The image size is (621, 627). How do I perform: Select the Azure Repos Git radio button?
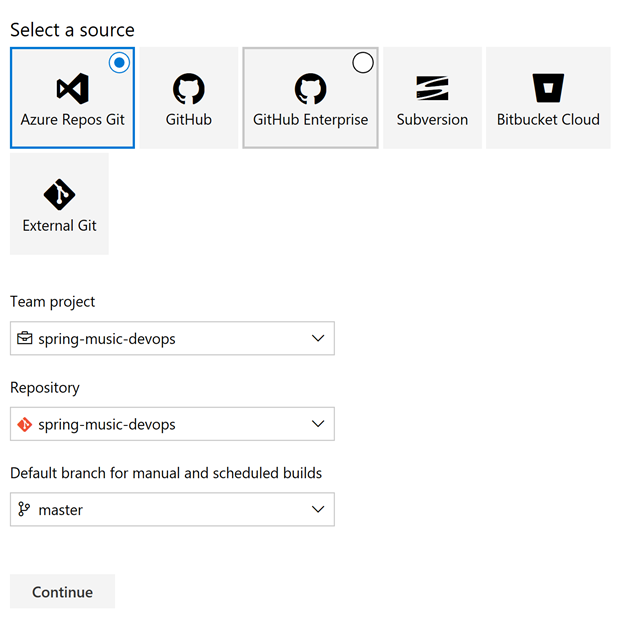click(120, 63)
